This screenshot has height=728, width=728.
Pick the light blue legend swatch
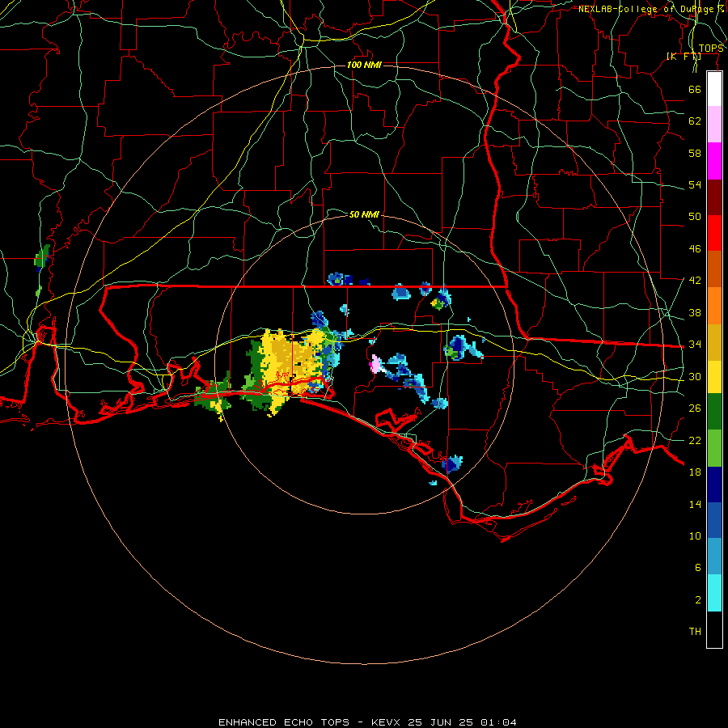tap(714, 557)
